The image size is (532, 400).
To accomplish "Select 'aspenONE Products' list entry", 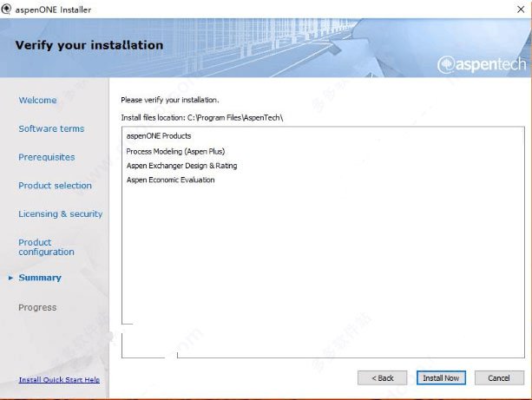I will pyautogui.click(x=159, y=136).
